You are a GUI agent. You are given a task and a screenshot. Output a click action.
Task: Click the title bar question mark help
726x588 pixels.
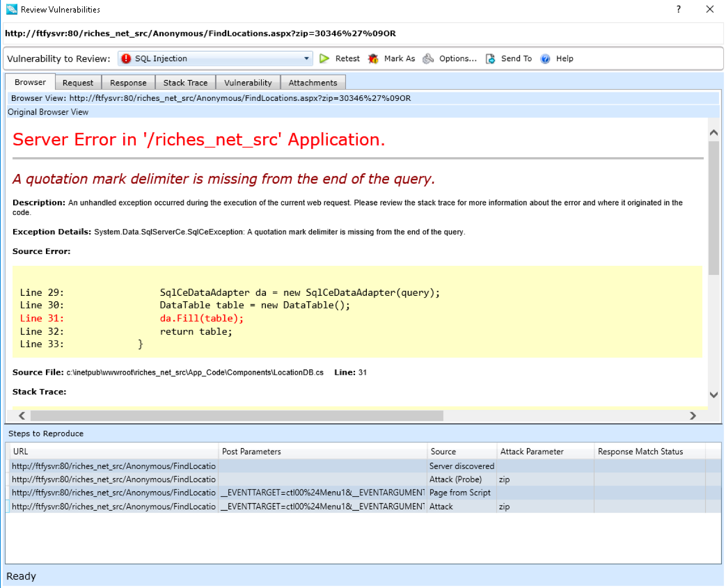tap(678, 9)
